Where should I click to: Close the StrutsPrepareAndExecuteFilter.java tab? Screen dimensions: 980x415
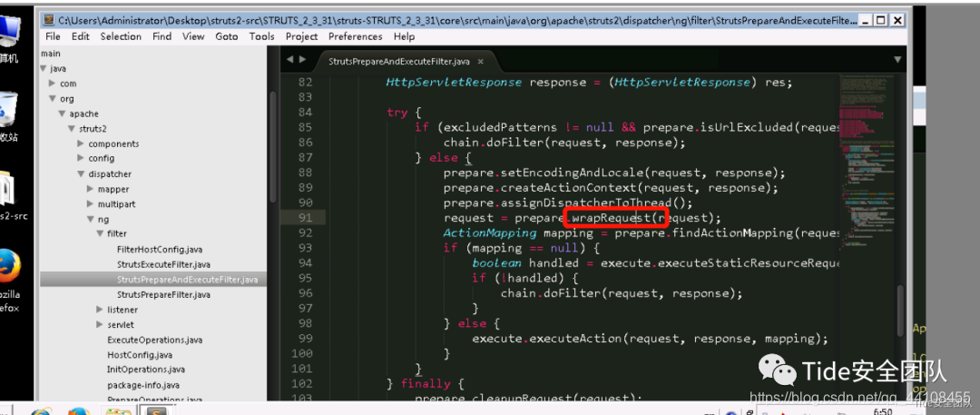pyautogui.click(x=480, y=62)
